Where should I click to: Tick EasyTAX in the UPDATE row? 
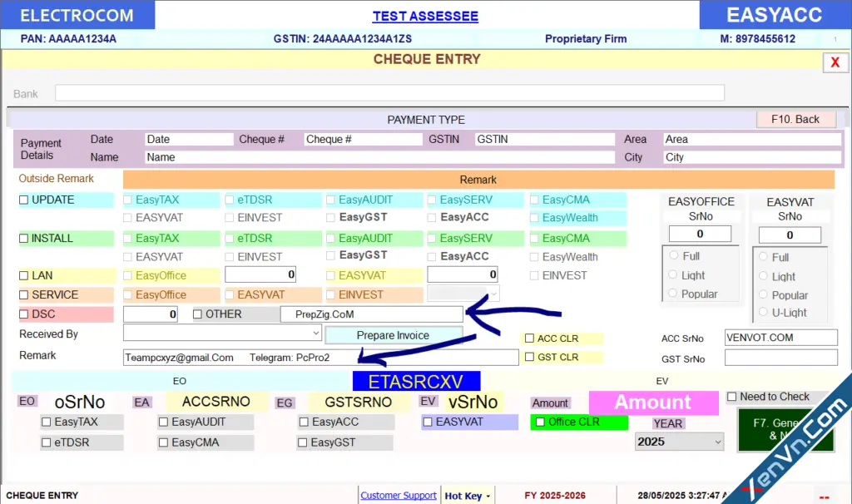[x=127, y=200]
